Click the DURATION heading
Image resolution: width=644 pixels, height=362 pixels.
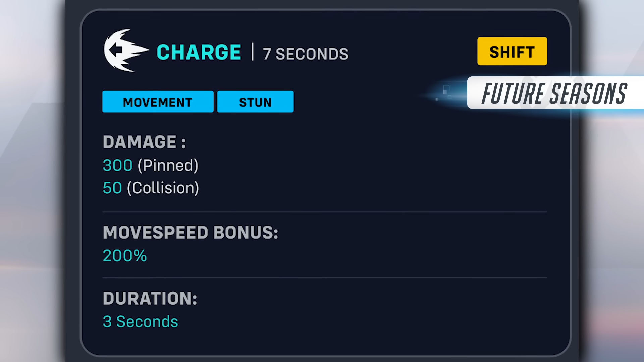[x=150, y=298]
